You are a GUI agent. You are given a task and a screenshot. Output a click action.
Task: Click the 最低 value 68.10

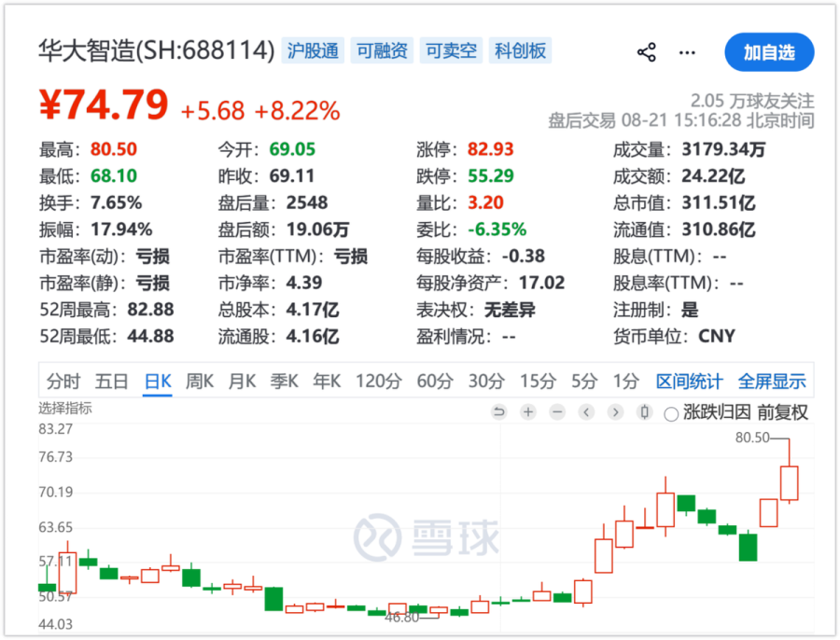tap(114, 175)
